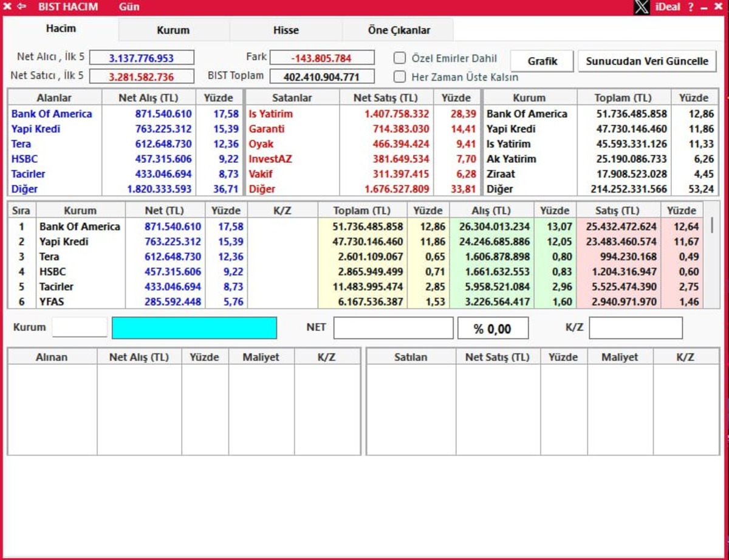Switch to the Hacim tab
The image size is (729, 560).
point(61,29)
